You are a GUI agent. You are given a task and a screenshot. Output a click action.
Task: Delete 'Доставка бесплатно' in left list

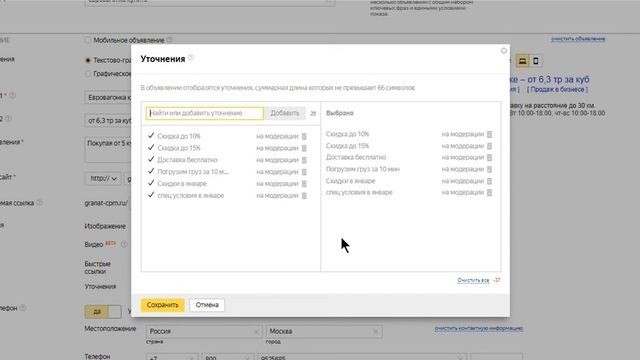point(304,160)
